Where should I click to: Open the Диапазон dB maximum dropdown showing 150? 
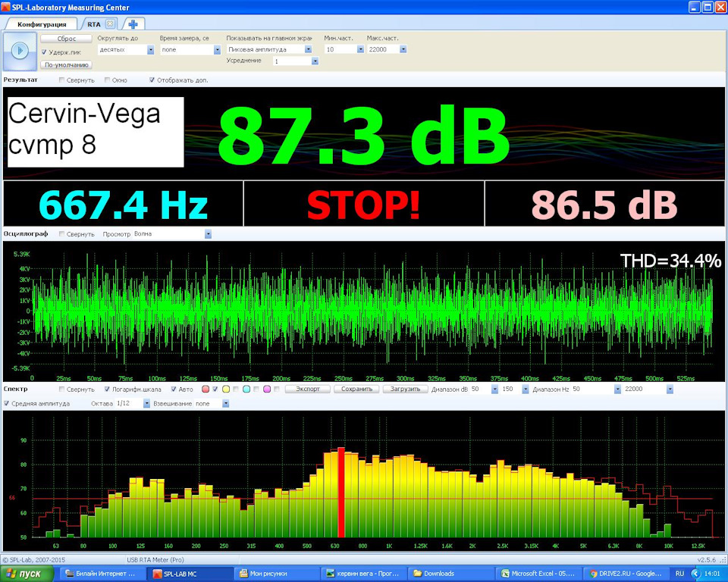525,389
